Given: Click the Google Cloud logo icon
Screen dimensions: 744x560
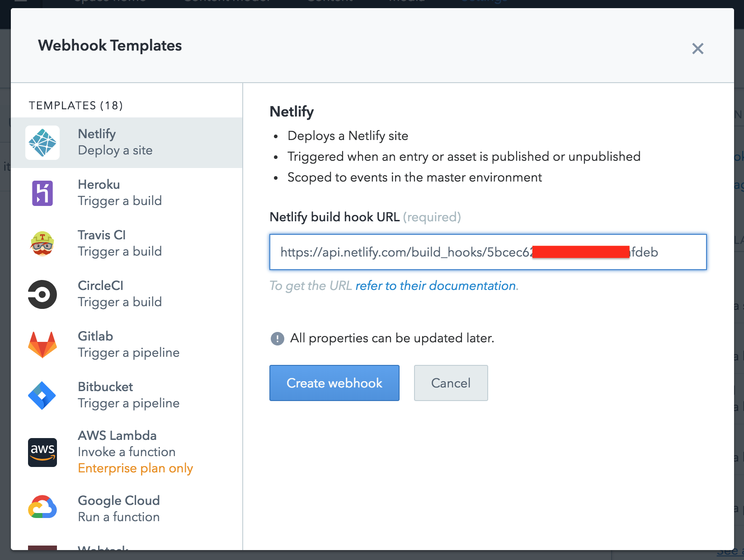Looking at the screenshot, I should (42, 508).
